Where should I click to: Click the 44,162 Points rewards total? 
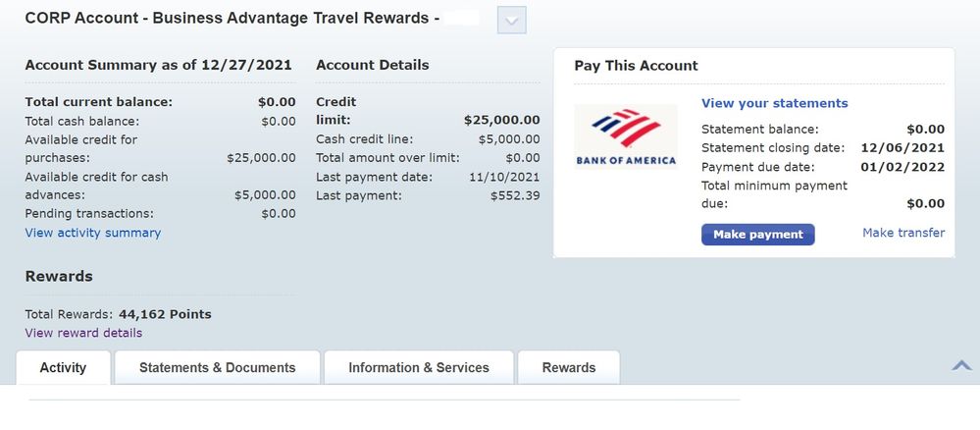(165, 315)
